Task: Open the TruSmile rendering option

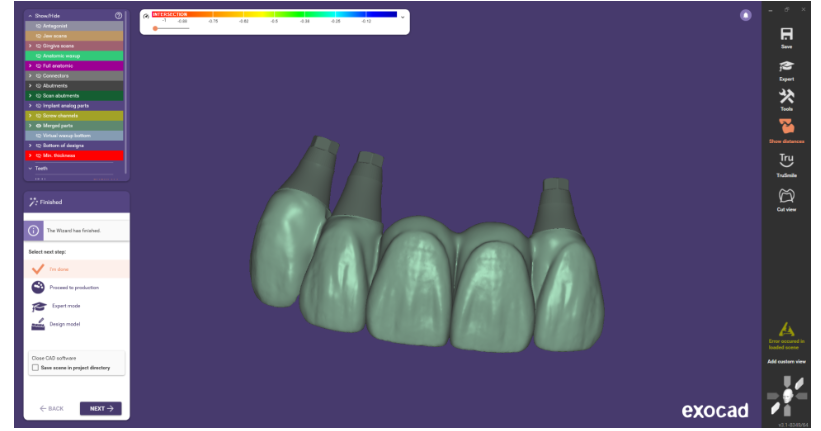Action: tap(786, 160)
